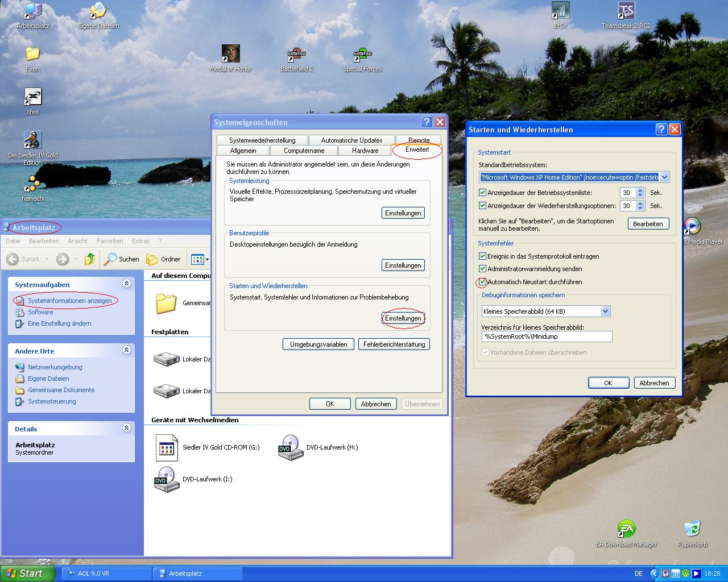Launch Xfire desktop shortcut

pos(32,102)
